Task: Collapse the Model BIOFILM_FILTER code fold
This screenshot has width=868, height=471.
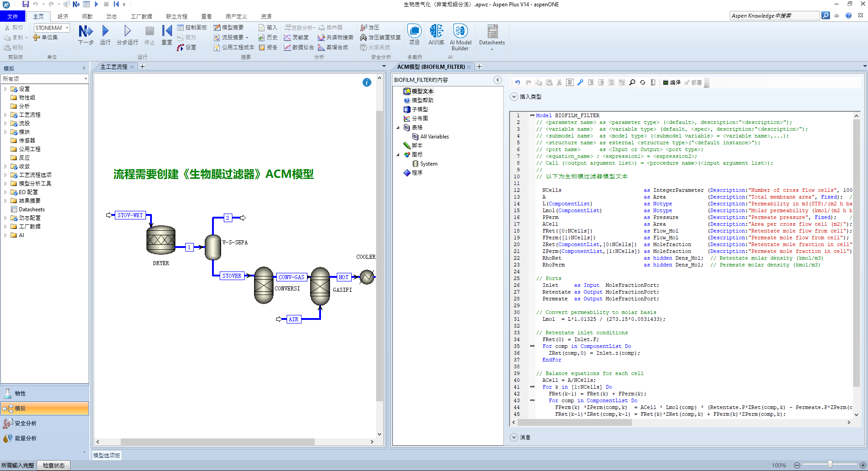Action: point(532,115)
